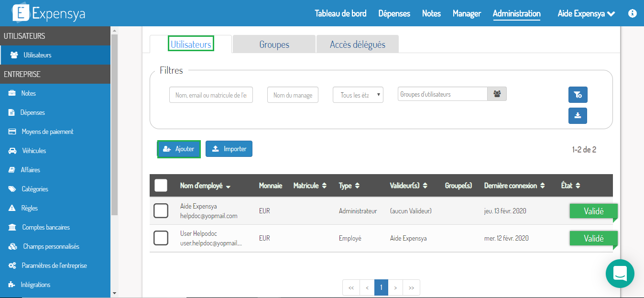
Task: Select page 1 in pagination
Action: point(381,287)
